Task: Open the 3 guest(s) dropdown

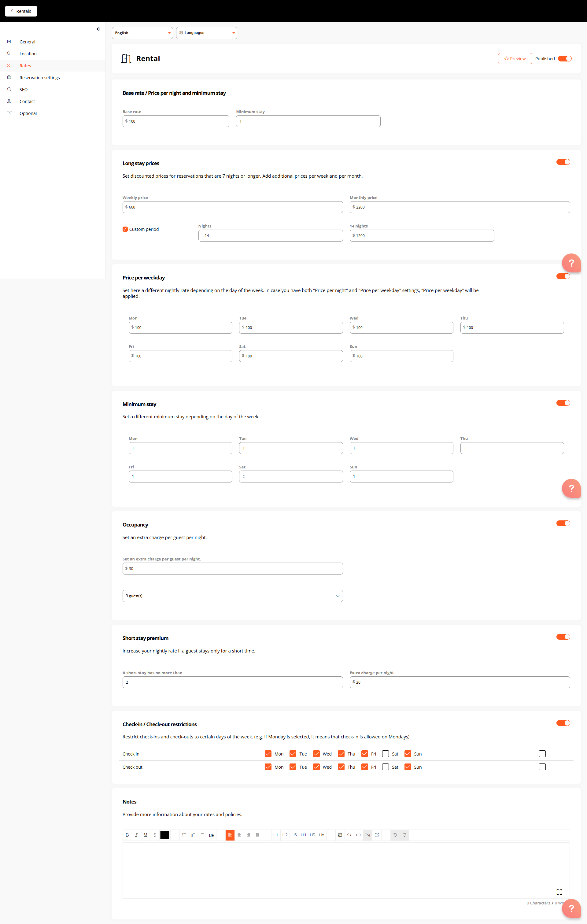Action: [232, 596]
